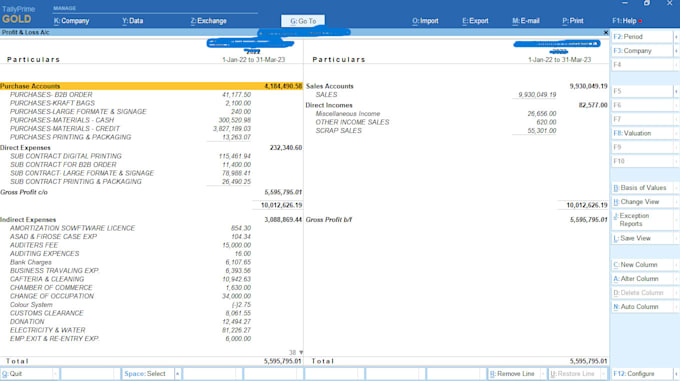Select Direct Incomes group
Viewport: 680px width, 381px height.
(x=329, y=105)
